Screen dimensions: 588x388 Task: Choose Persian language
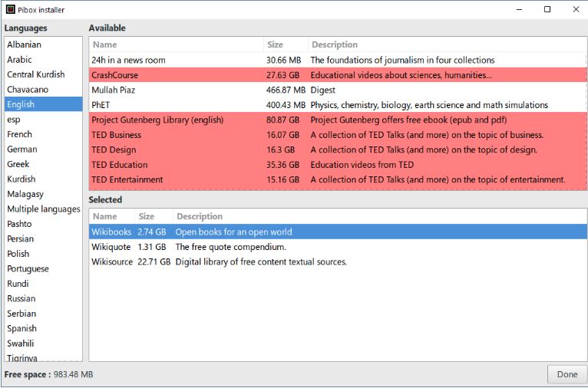coord(44,239)
